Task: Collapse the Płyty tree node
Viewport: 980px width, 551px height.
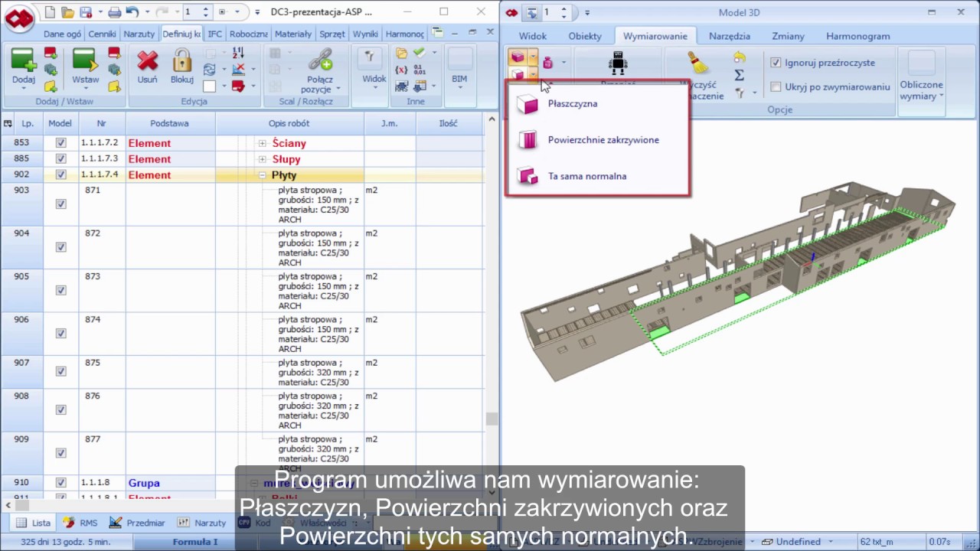Action: pyautogui.click(x=262, y=175)
